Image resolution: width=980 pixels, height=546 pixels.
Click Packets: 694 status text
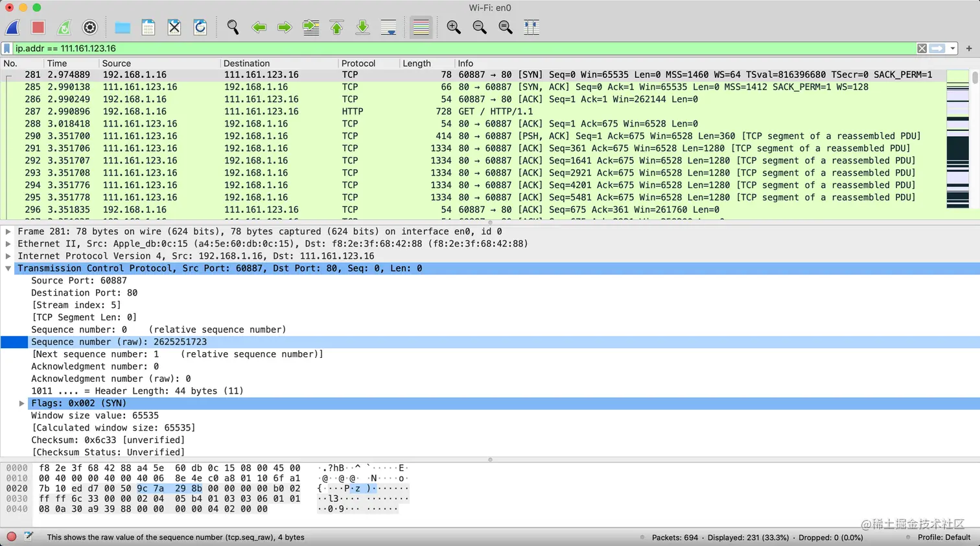675,538
